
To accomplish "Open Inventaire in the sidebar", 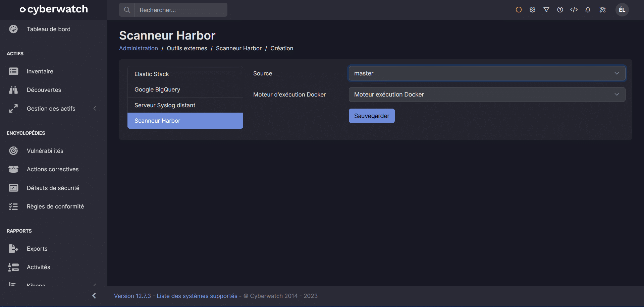I will (x=40, y=71).
